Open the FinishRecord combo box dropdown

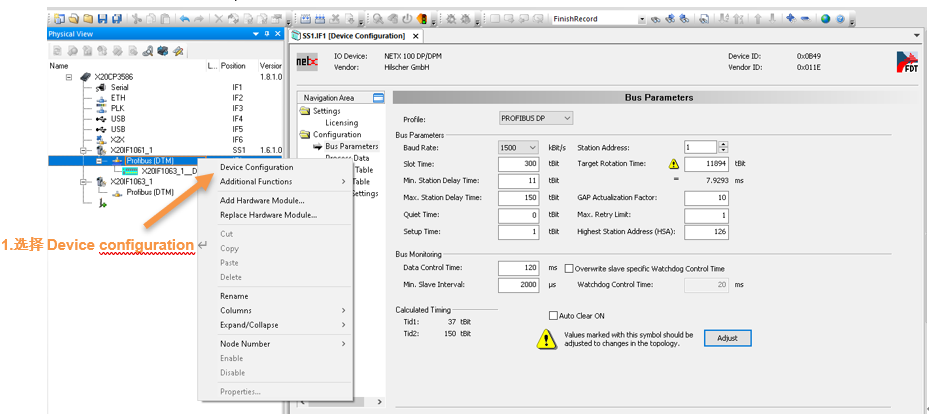point(642,19)
